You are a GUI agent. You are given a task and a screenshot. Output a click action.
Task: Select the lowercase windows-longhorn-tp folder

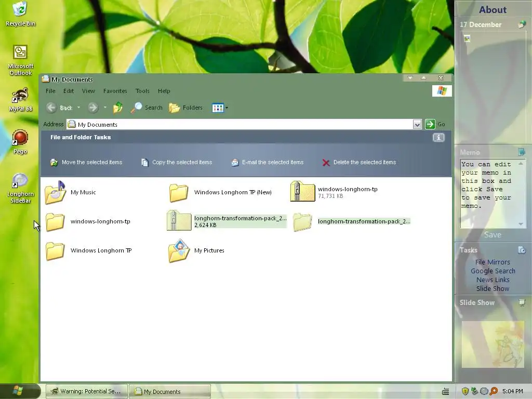click(87, 221)
